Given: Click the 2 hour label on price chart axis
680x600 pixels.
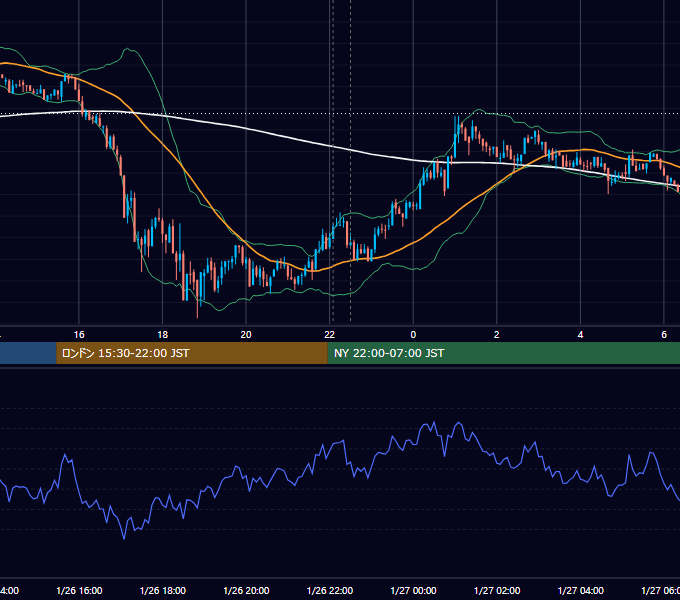Looking at the screenshot, I should click(x=497, y=335).
